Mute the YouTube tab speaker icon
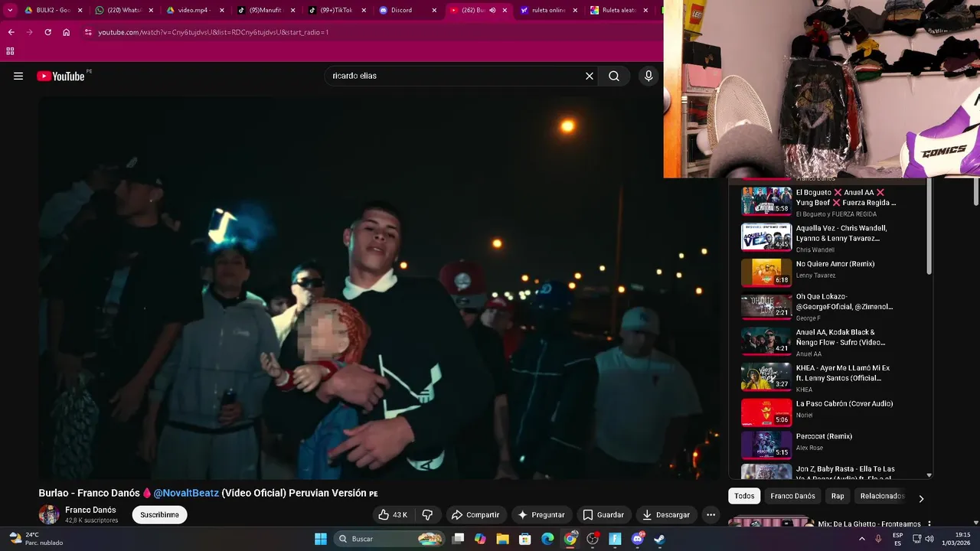 pos(492,10)
